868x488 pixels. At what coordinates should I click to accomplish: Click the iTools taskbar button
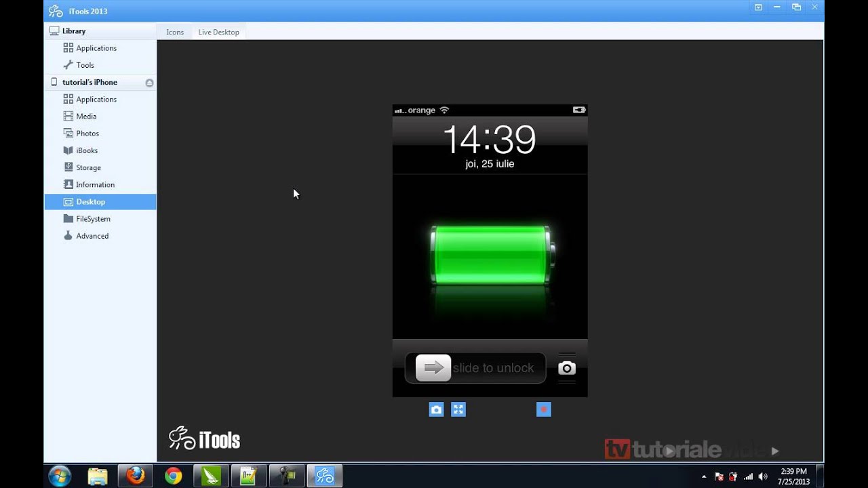click(324, 476)
